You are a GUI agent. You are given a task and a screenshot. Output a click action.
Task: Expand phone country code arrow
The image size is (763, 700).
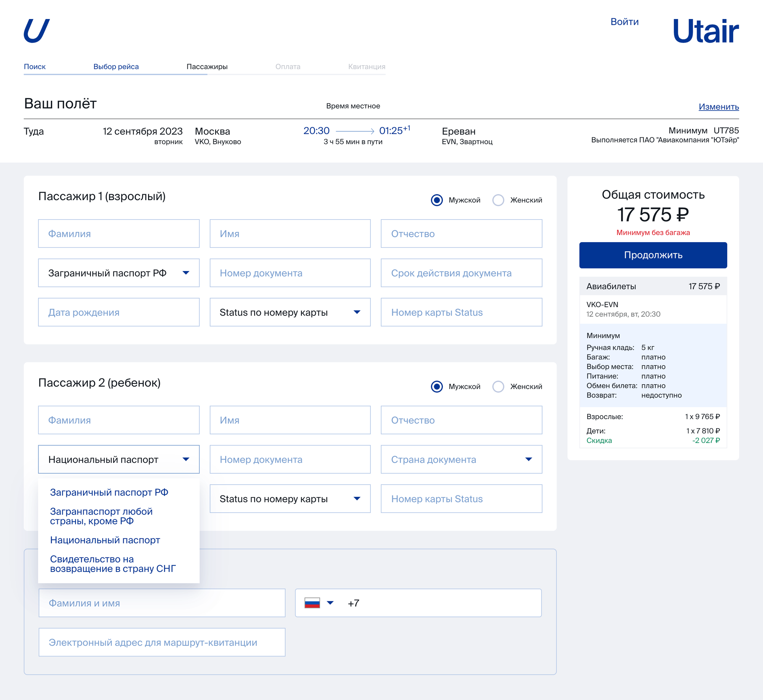[330, 603]
